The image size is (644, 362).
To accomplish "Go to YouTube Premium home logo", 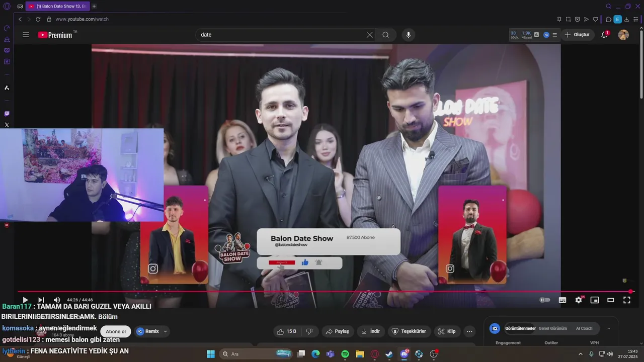I will click(55, 35).
